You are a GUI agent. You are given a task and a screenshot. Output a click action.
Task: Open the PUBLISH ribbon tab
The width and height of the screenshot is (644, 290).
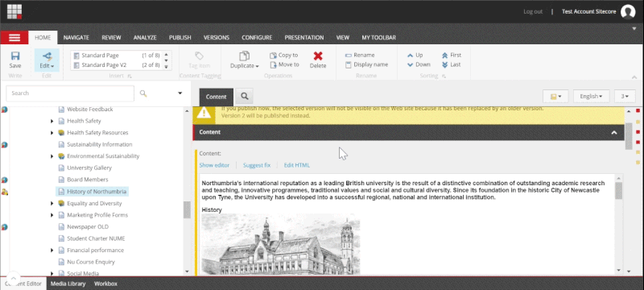point(180,37)
